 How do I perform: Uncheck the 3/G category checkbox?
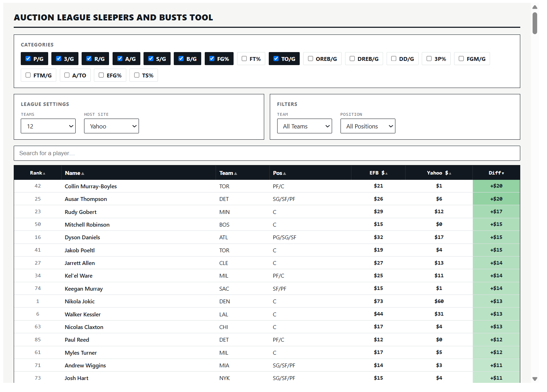[x=59, y=59]
